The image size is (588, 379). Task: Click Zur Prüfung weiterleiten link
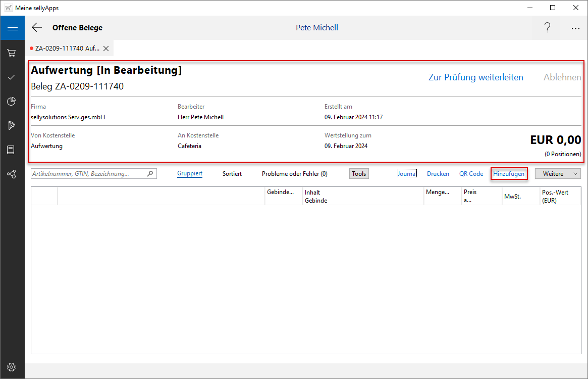[475, 77]
